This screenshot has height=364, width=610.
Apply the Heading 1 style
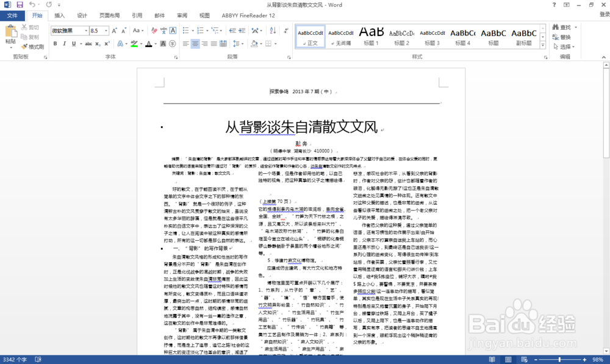[x=371, y=35]
